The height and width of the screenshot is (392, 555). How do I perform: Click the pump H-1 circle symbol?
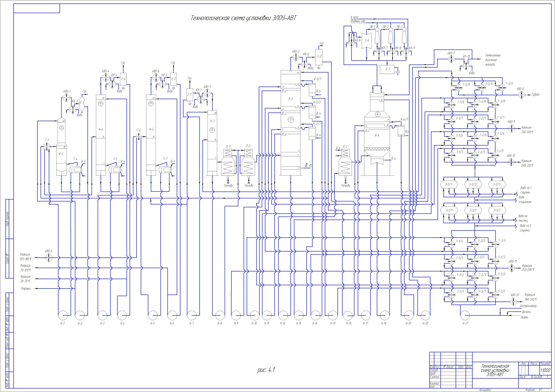tap(63, 315)
